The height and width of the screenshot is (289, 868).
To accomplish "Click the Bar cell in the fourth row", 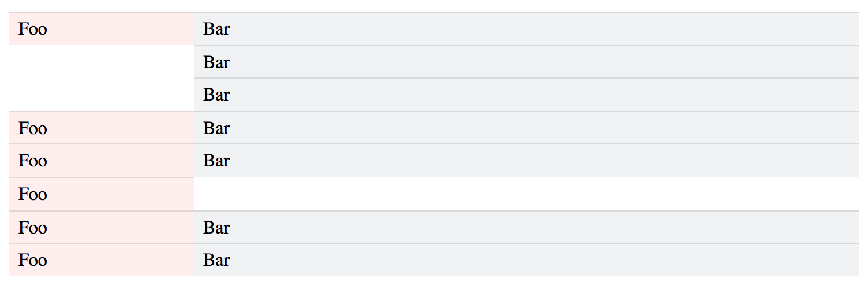I will (526, 128).
